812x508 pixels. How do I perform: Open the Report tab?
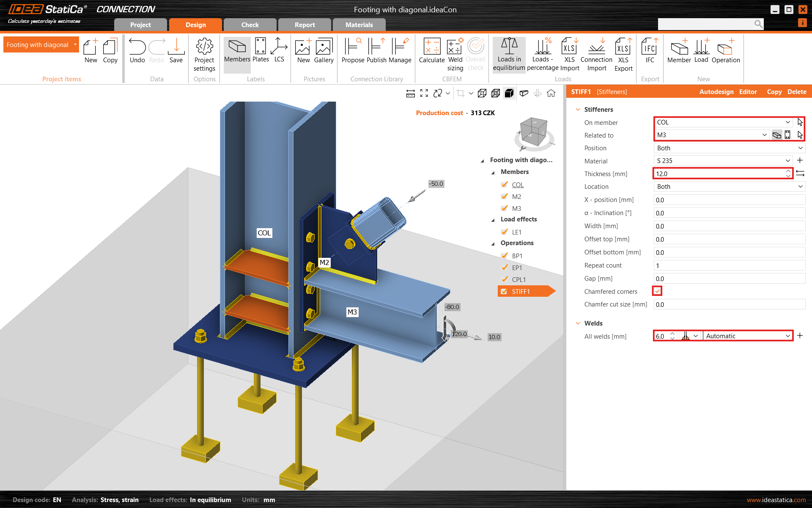pos(304,25)
